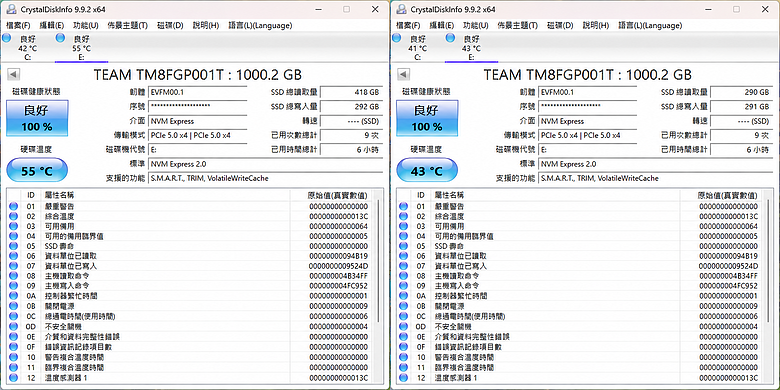Image resolution: width=780 pixels, height=390 pixels.
Task: Open 說明(H) menu in left window
Action: point(206,25)
